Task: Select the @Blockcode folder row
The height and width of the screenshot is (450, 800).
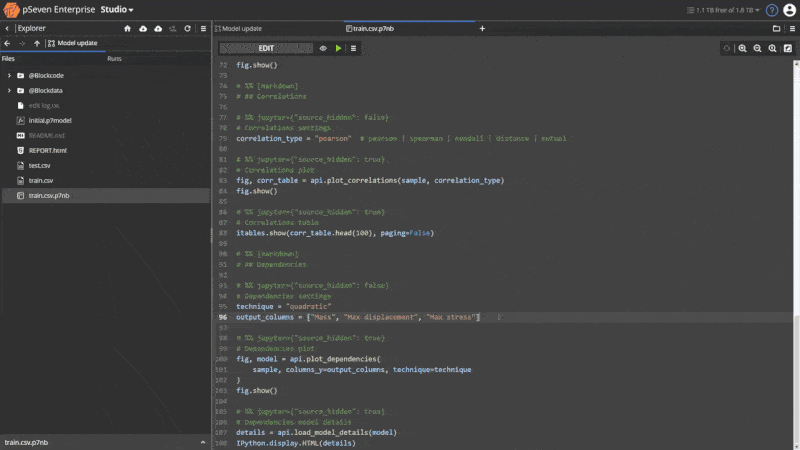Action: (106, 76)
